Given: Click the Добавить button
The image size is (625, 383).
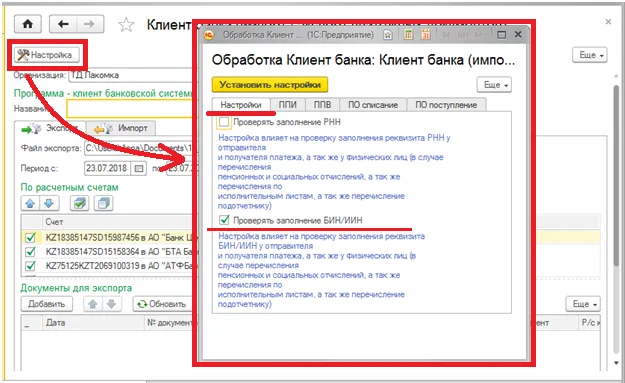Looking at the screenshot, I should [46, 304].
